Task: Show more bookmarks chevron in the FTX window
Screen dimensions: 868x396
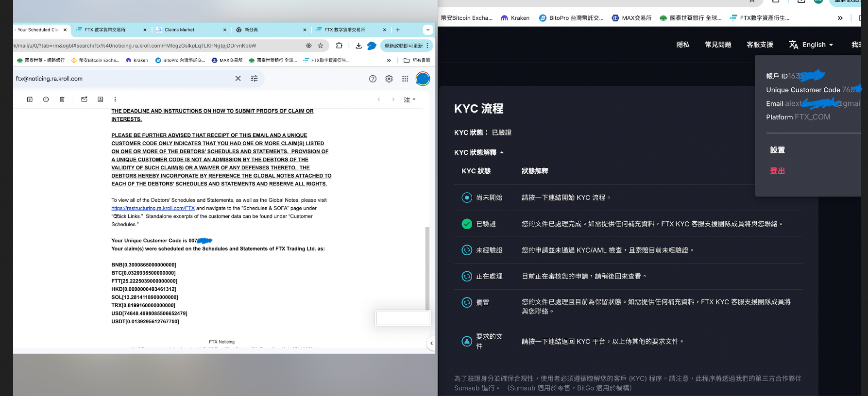Action: click(x=840, y=18)
